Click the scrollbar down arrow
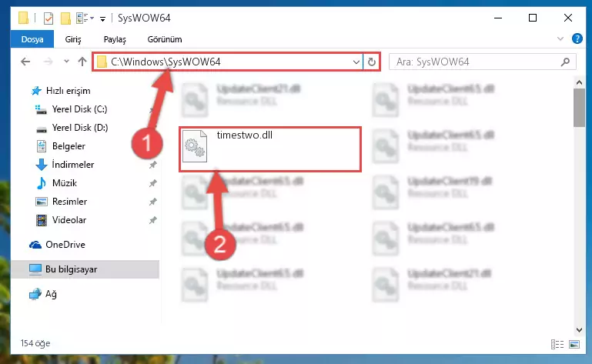The width and height of the screenshot is (592, 364). point(579,329)
